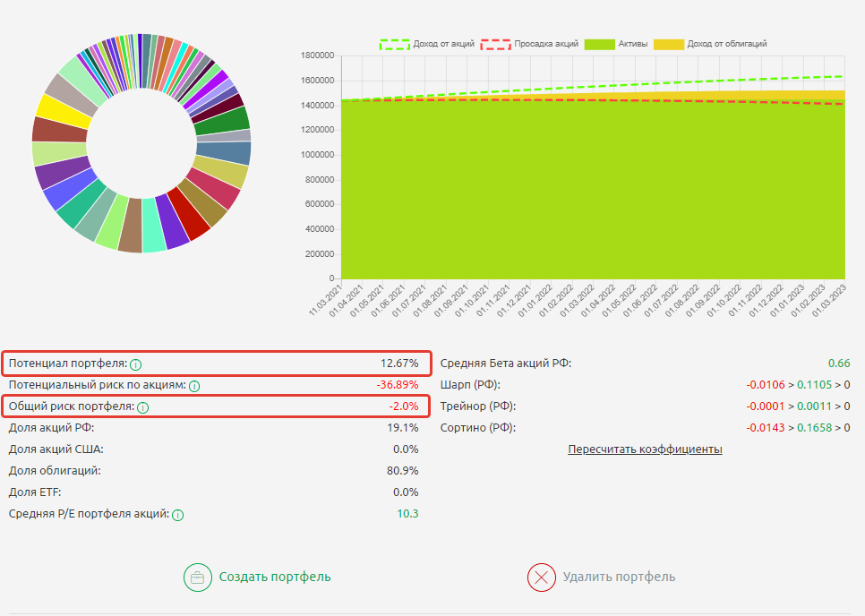Screen dimensions: 865x616
Task: Disable Доход от облигаций legend item
Action: pos(709,43)
